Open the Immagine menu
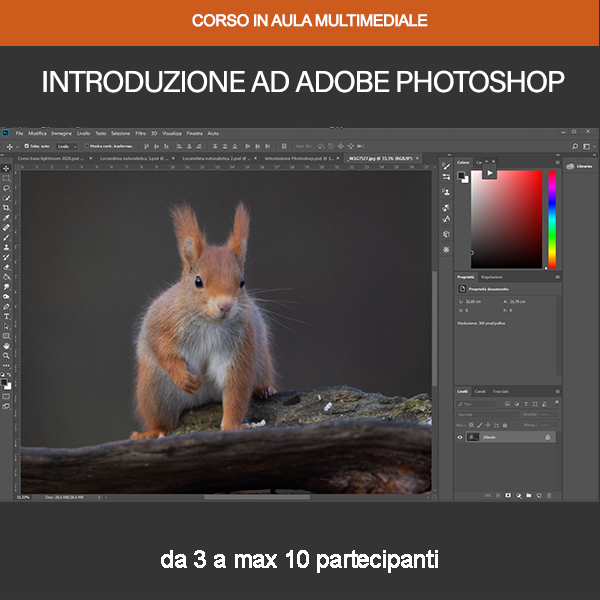Image resolution: width=600 pixels, height=600 pixels. click(x=61, y=133)
